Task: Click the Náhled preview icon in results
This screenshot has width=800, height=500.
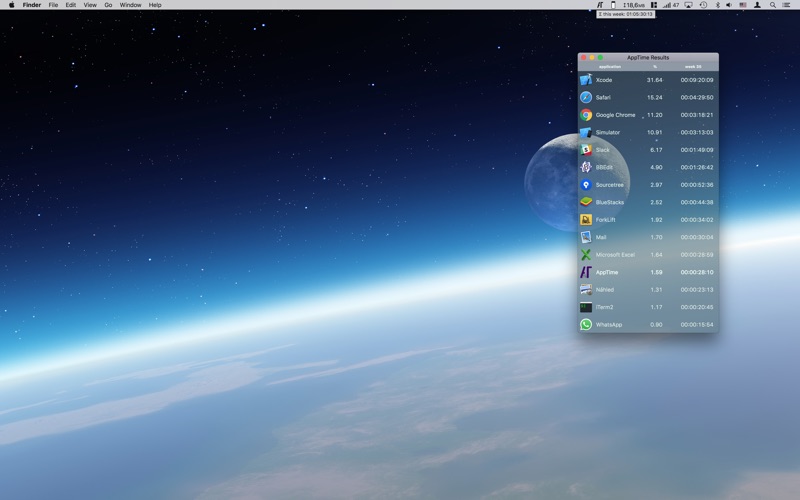Action: pos(586,289)
